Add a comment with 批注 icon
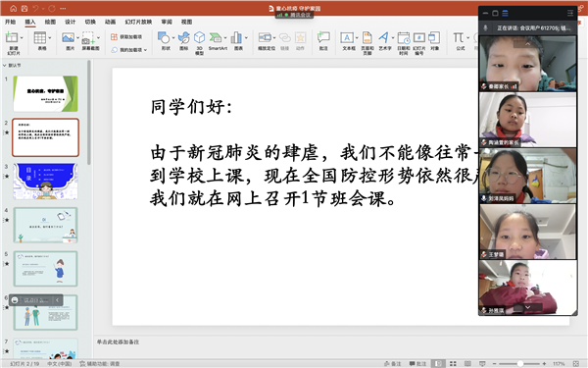This screenshot has height=368, width=588. pyautogui.click(x=323, y=41)
